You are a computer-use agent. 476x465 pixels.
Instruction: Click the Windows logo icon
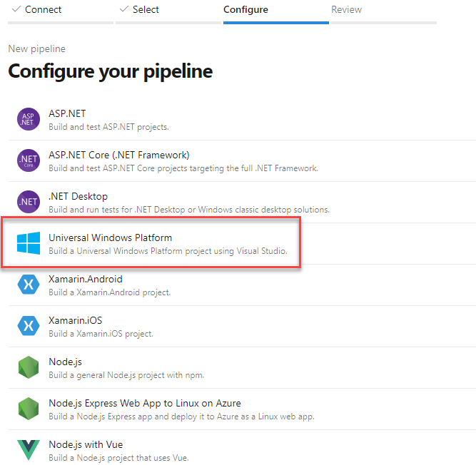click(29, 243)
